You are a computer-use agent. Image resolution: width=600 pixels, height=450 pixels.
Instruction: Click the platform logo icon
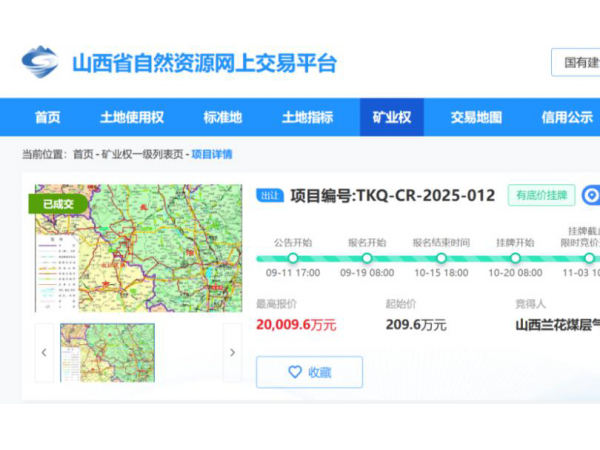pos(39,63)
